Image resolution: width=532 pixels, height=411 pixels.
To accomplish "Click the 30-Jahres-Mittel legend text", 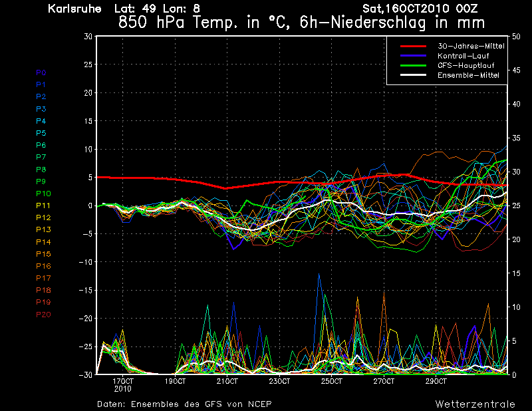I will (x=471, y=46).
